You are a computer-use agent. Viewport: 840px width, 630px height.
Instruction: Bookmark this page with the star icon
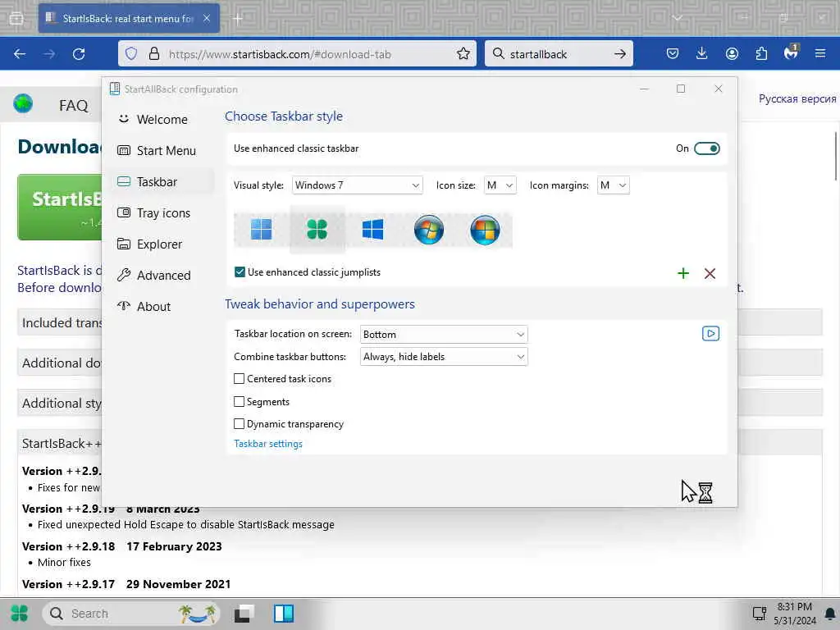pos(463,53)
